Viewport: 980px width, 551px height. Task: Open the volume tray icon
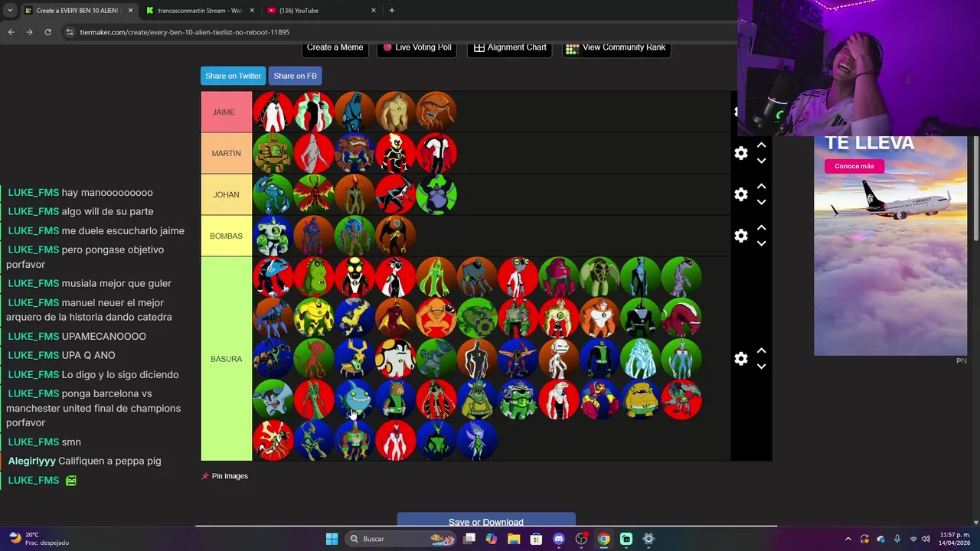(x=926, y=539)
